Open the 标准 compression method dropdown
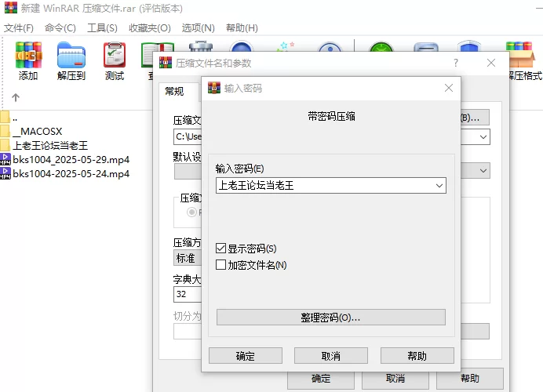 tap(187, 258)
